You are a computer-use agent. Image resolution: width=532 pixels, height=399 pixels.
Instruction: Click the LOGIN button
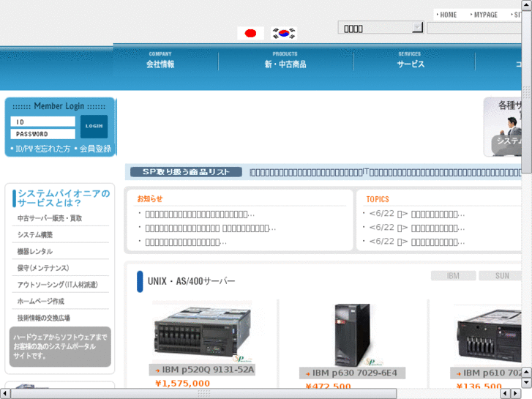pos(94,127)
